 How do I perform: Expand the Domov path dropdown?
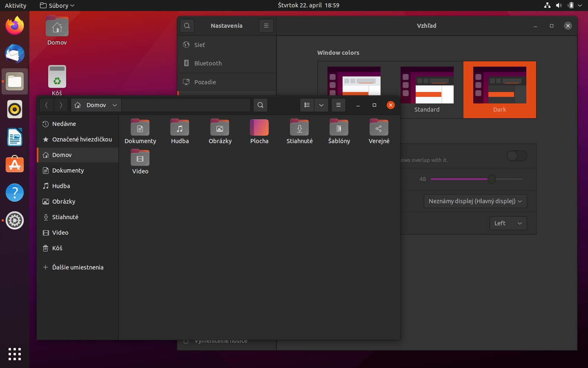pos(115,105)
